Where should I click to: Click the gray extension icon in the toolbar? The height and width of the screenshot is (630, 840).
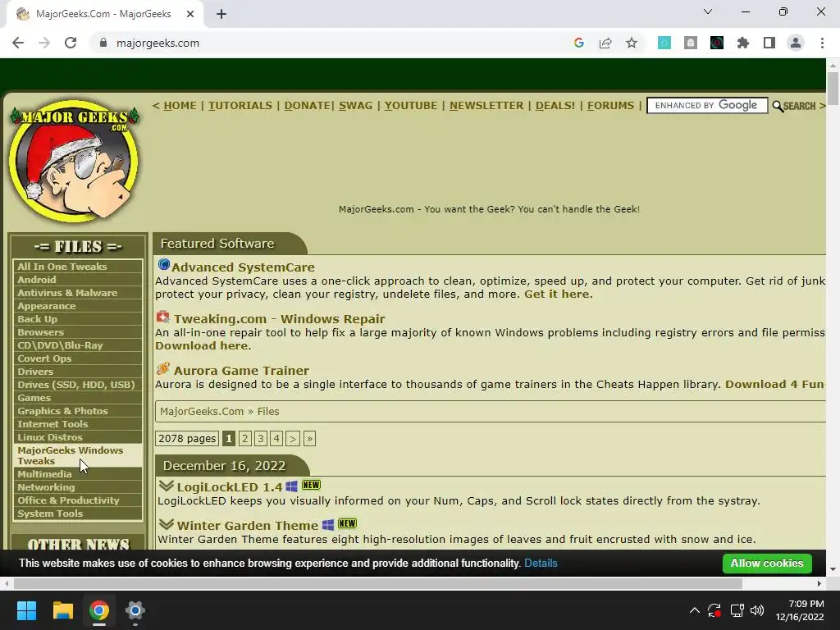691,43
